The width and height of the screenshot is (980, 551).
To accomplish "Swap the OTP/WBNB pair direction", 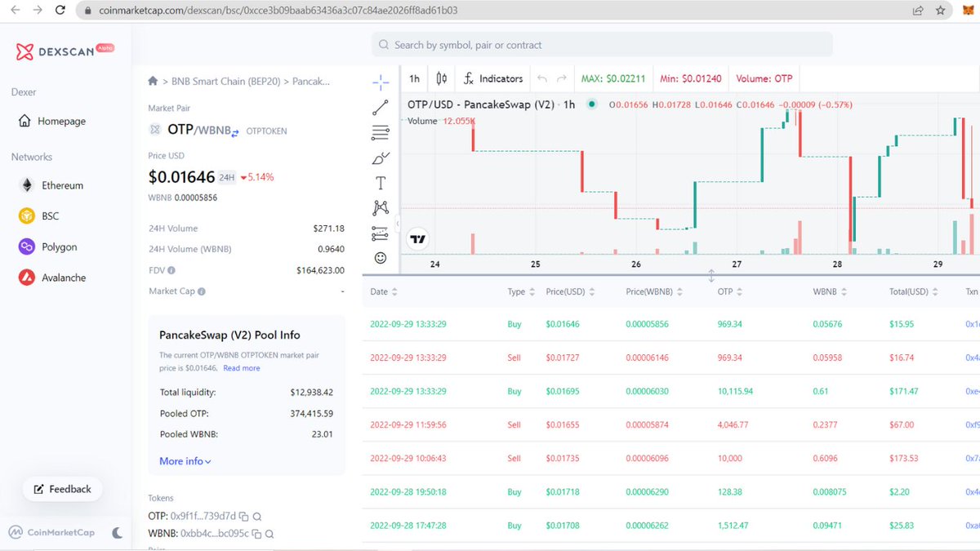I will (235, 131).
